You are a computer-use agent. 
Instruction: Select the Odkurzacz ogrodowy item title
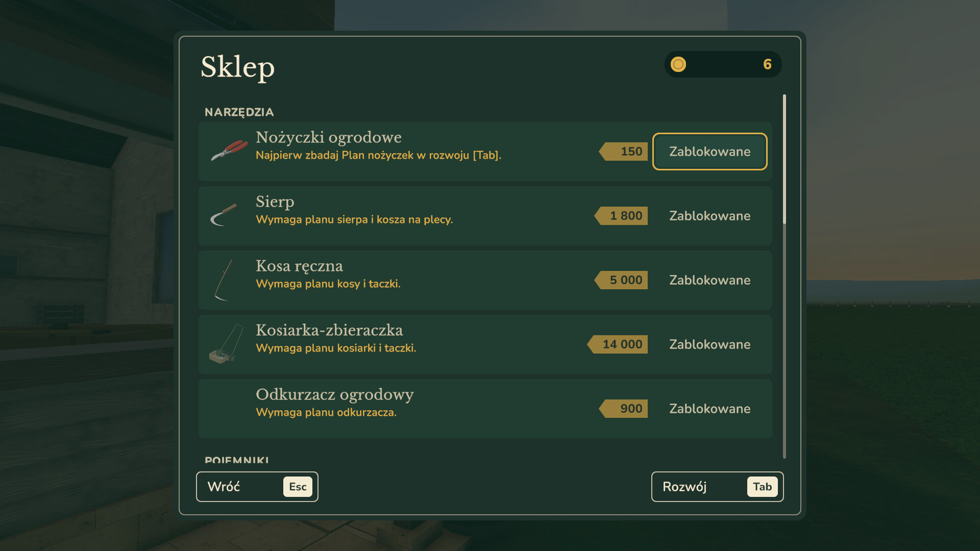coord(335,395)
